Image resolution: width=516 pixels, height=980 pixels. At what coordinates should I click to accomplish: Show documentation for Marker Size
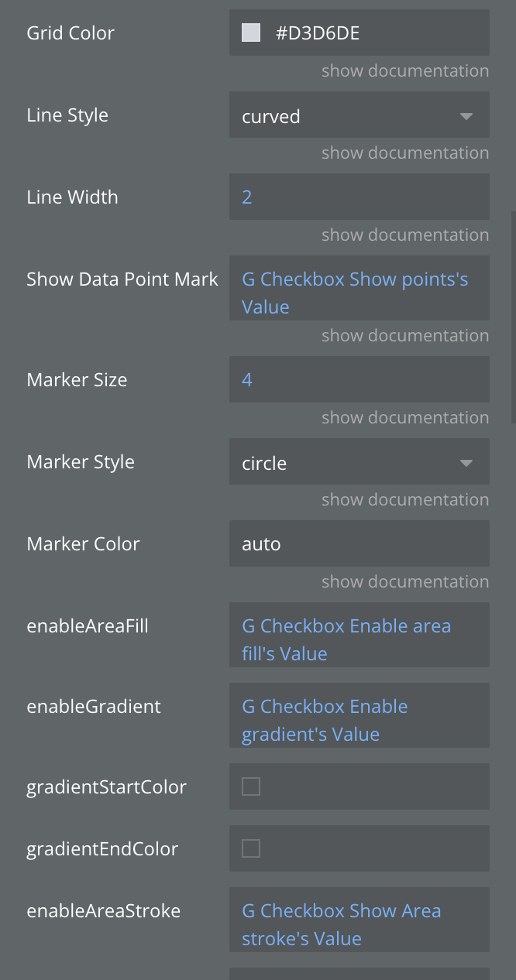pos(405,418)
